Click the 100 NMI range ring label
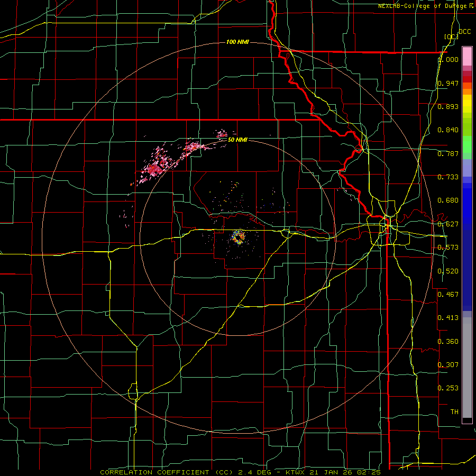This screenshot has height=476, width=476. pos(237,42)
